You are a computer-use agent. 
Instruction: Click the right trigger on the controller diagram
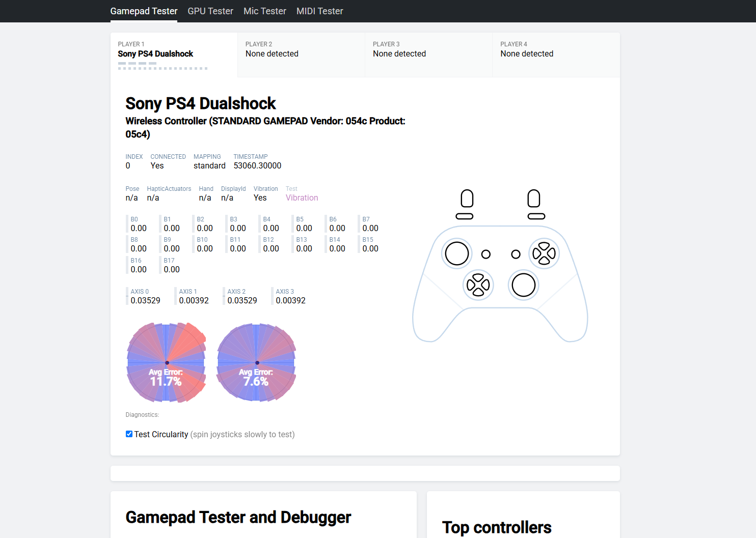tap(534, 199)
